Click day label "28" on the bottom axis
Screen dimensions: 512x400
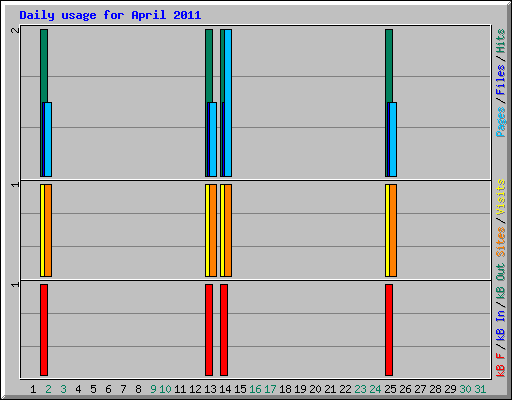[435, 389]
